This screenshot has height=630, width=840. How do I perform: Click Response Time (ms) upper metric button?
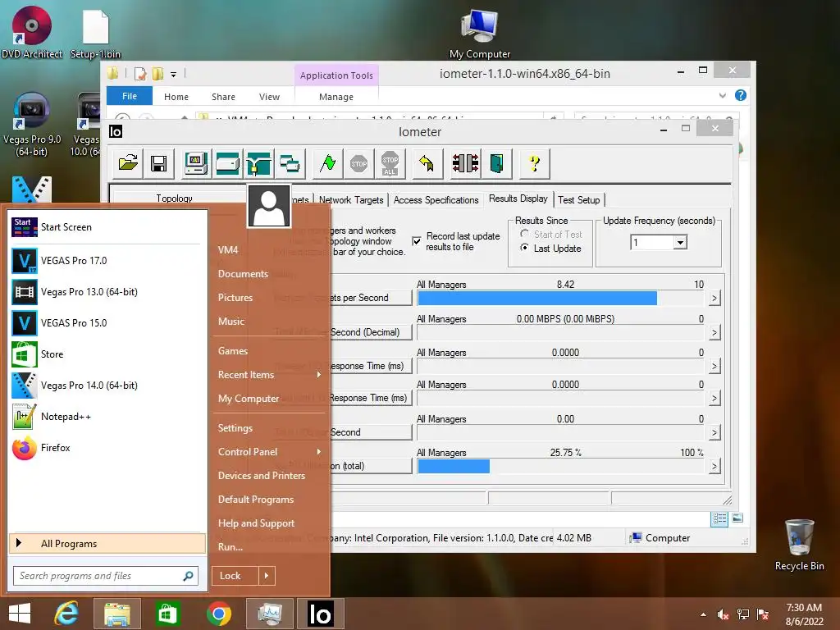(x=371, y=366)
